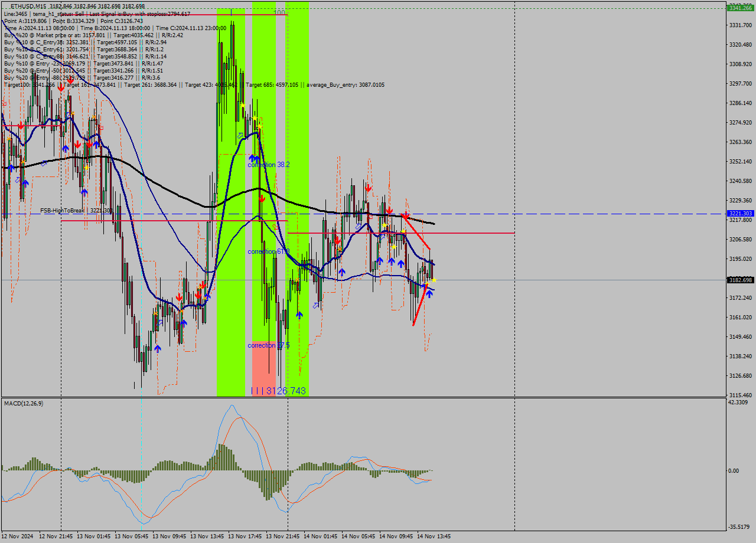Viewport: 756px width, 543px height.
Task: Click the 3331.780 price axis value
Action: tap(741, 25)
